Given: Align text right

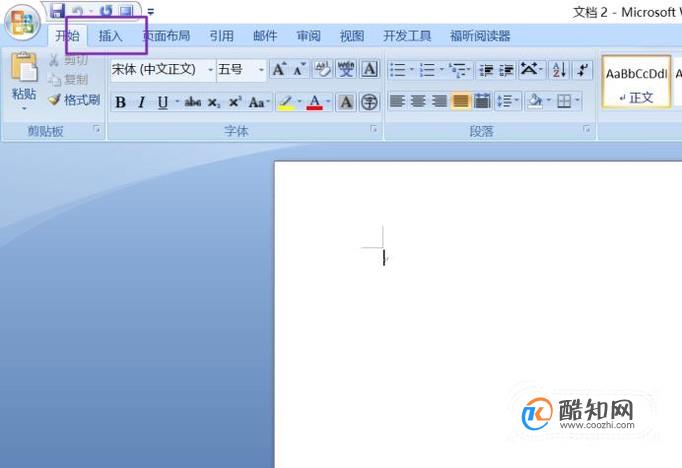Looking at the screenshot, I should 439,102.
